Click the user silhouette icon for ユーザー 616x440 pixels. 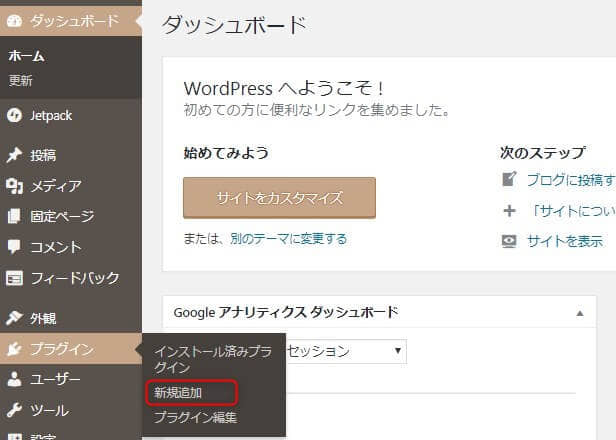coord(15,379)
